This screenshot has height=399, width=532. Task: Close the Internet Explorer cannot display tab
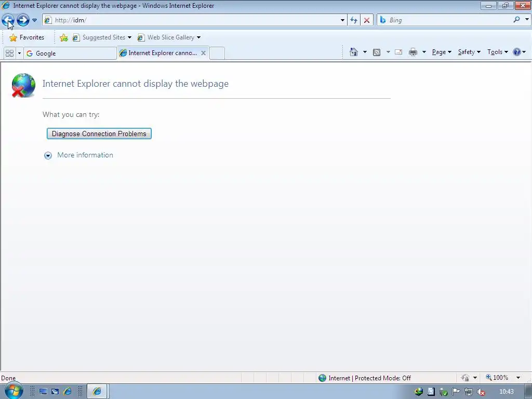point(203,53)
